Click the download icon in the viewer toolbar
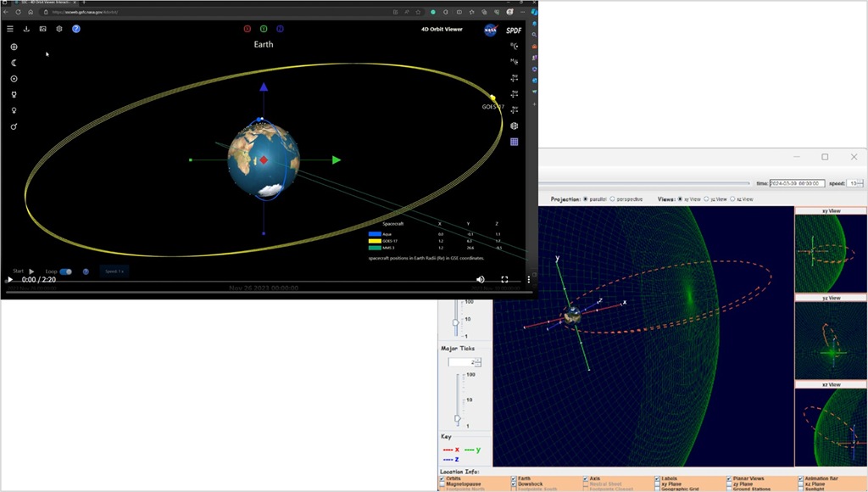This screenshot has height=492, width=868. (x=26, y=29)
